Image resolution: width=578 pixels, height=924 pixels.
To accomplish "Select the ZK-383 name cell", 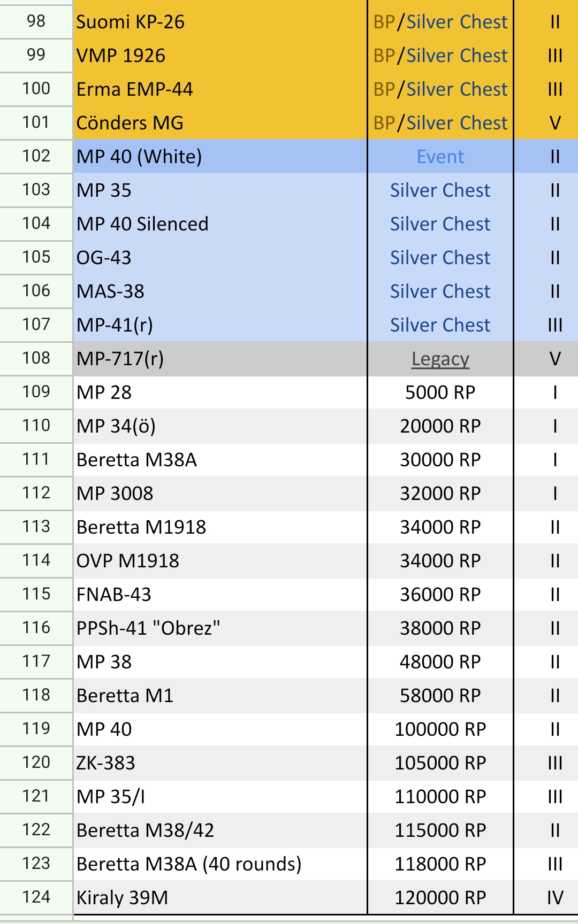I will point(219,763).
